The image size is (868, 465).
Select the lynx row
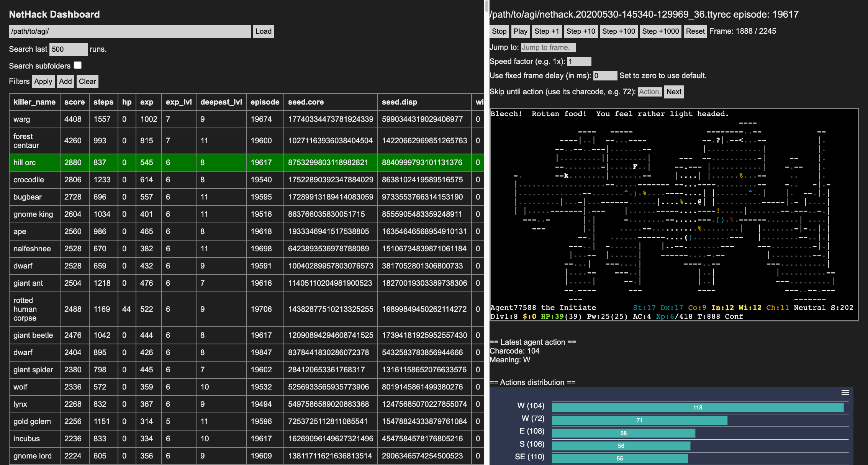coord(246,404)
